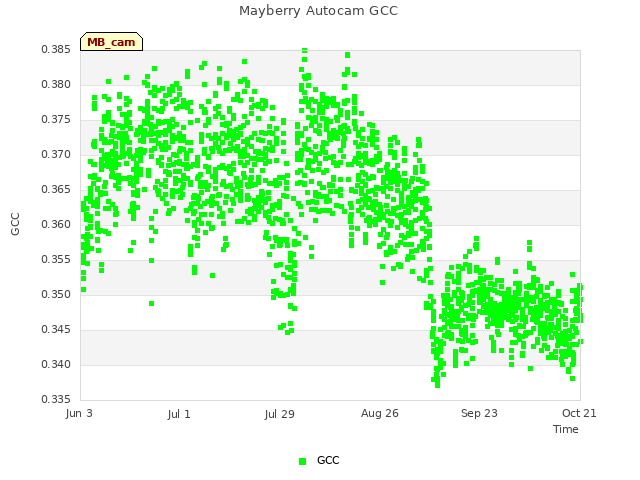Click the Sep 23 x-axis label
Viewport: 640px width, 480px height.
(479, 413)
